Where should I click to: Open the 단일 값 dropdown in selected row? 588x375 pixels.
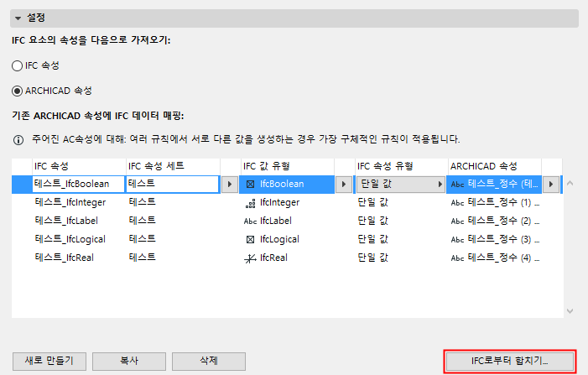click(400, 184)
